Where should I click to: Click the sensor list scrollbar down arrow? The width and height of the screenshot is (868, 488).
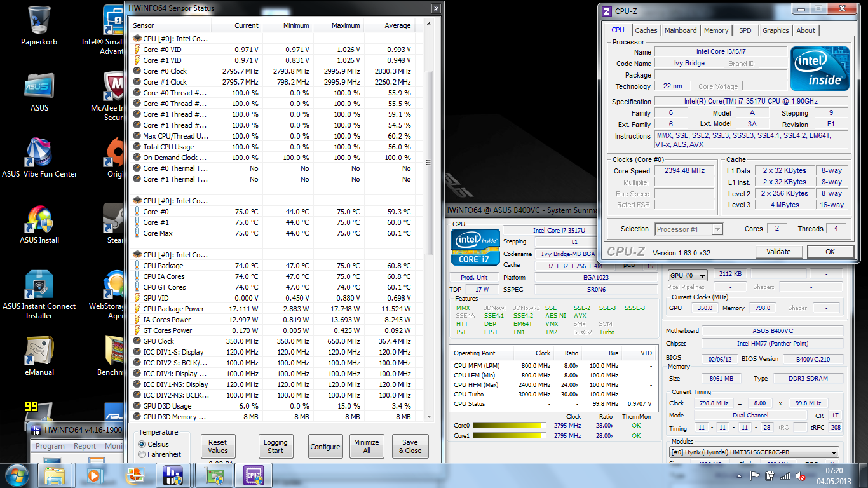pos(429,416)
